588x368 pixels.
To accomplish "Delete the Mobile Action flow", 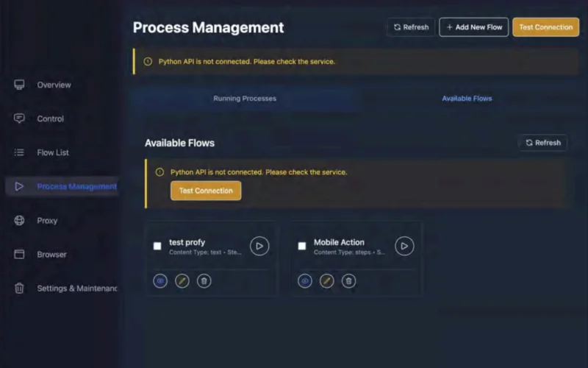I will pos(348,281).
